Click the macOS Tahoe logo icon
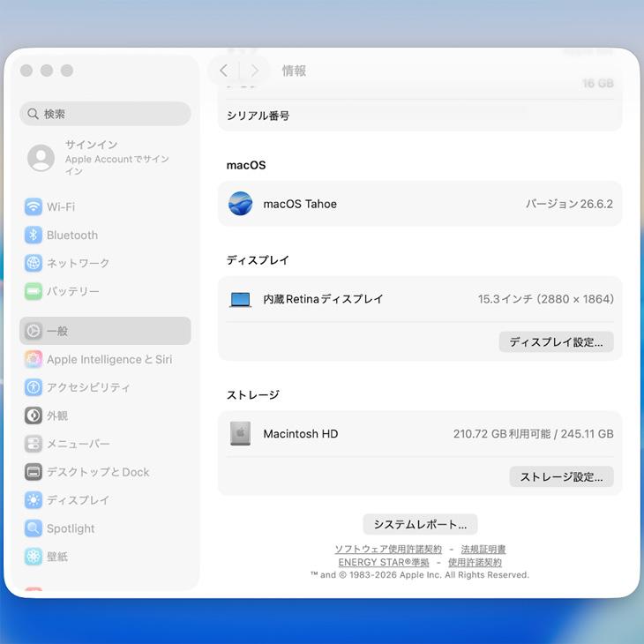The height and width of the screenshot is (644, 644). click(240, 203)
